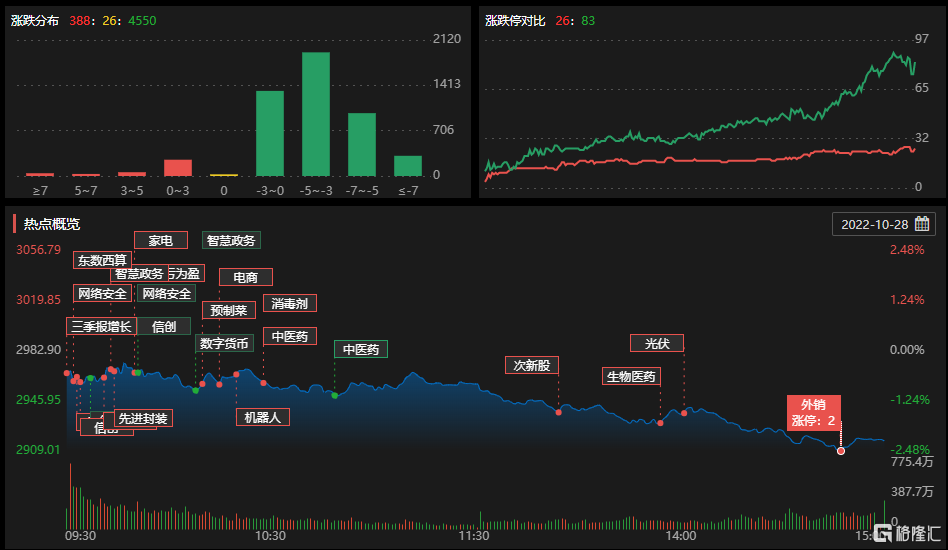Click the 2.48% percentage label at top
Screen dimensions: 948x550
[x=907, y=250]
